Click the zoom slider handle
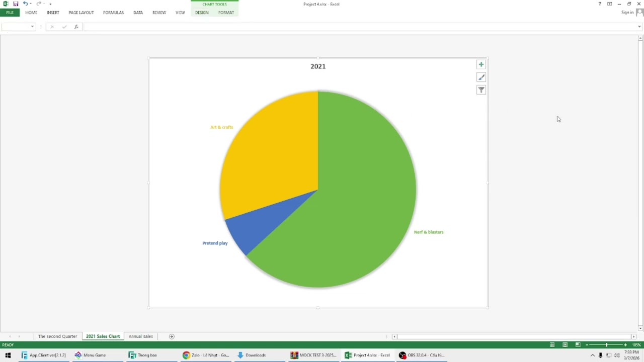Viewport: 644px width, 362px height. [606, 345]
